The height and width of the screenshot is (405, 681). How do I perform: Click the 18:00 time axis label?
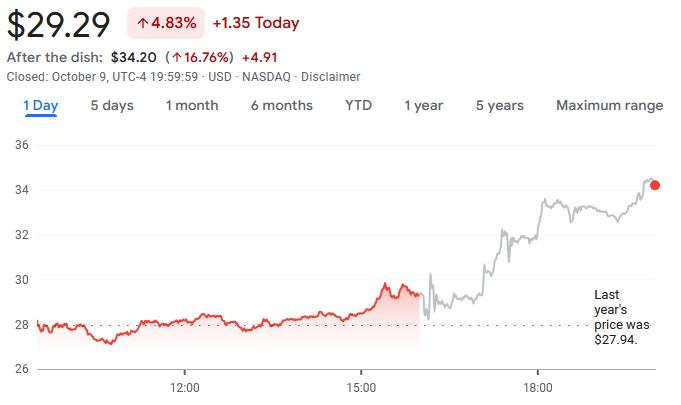pyautogui.click(x=537, y=387)
